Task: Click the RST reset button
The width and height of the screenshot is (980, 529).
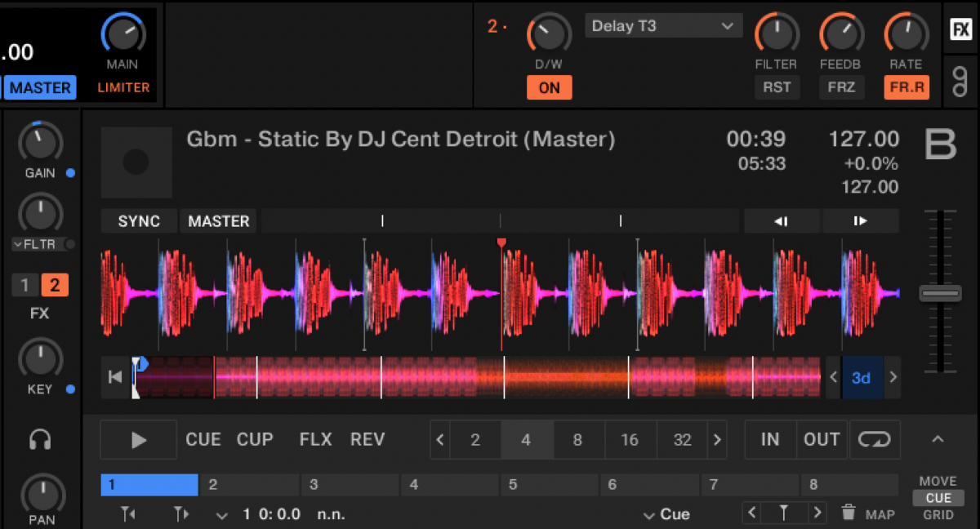Action: coord(777,87)
